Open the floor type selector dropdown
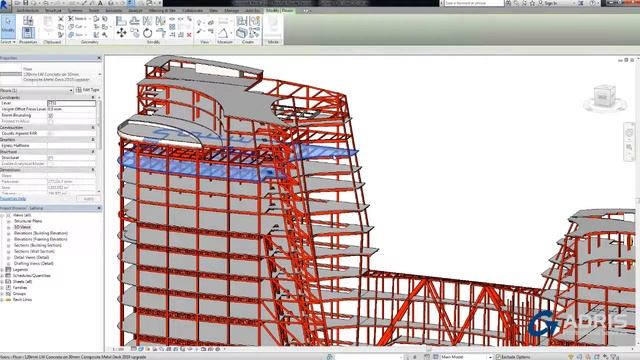 pos(100,74)
